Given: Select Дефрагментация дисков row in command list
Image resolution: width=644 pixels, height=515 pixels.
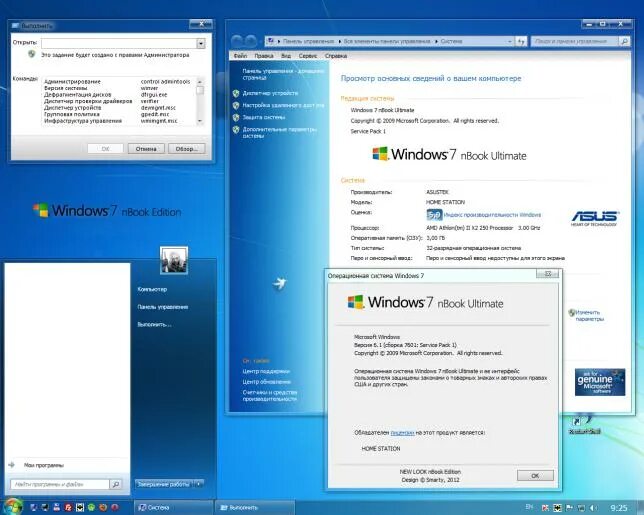Looking at the screenshot, I should click(x=119, y=95).
